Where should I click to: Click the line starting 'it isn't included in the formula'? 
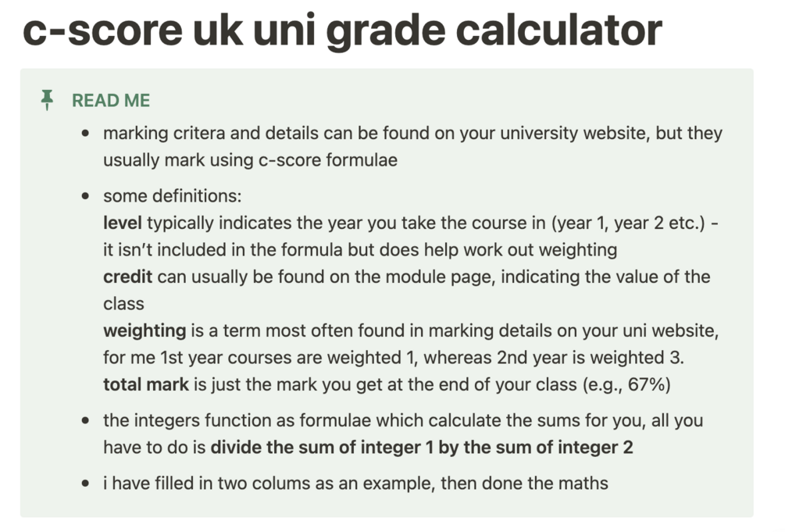360,249
